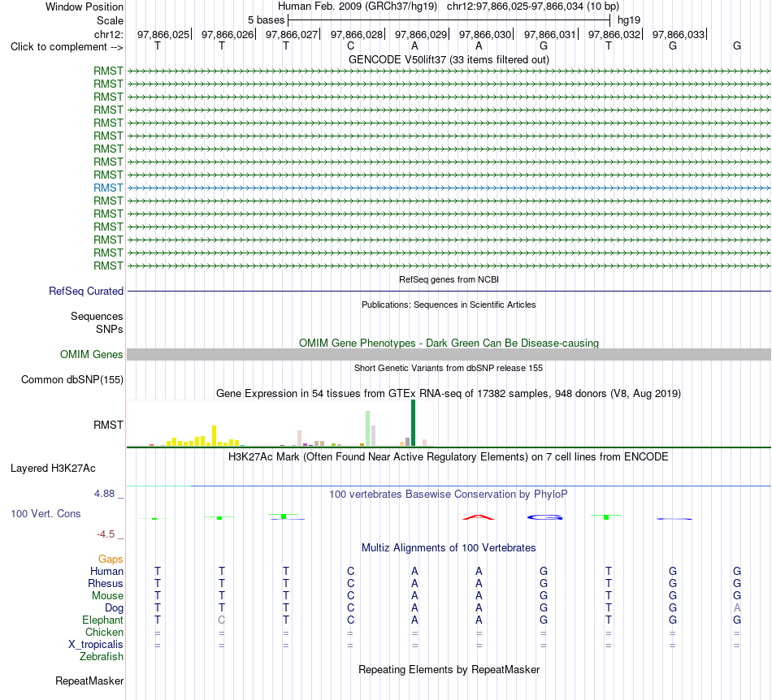Click the OMIM Genes track label
The image size is (772, 700).
(x=92, y=354)
